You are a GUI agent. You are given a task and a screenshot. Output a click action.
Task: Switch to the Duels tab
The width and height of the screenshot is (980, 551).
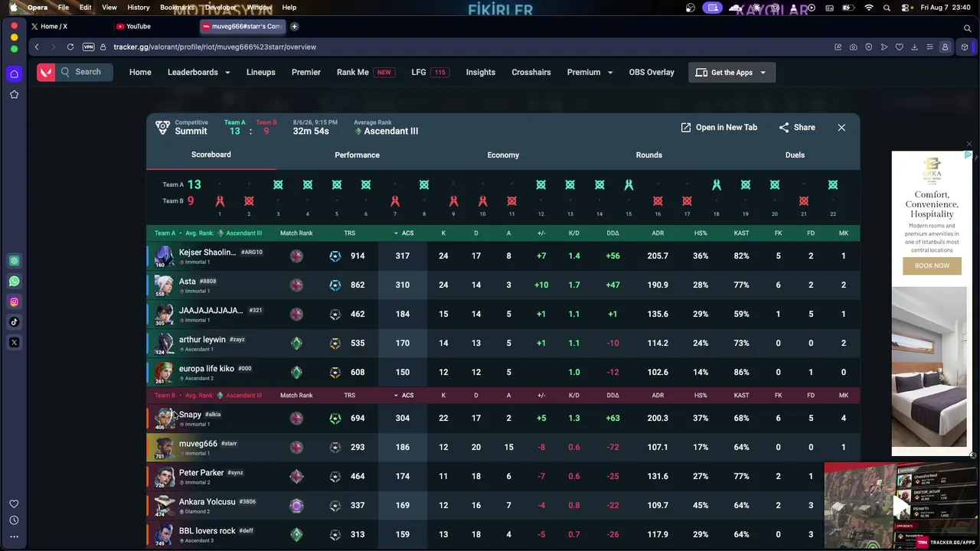point(795,155)
